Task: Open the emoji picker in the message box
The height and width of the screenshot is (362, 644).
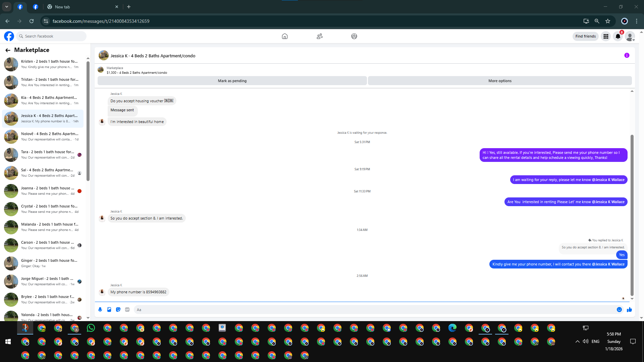Action: pyautogui.click(x=619, y=310)
